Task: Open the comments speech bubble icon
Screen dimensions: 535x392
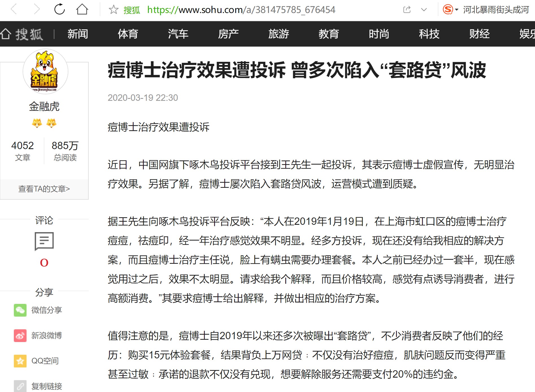Action: coord(44,241)
